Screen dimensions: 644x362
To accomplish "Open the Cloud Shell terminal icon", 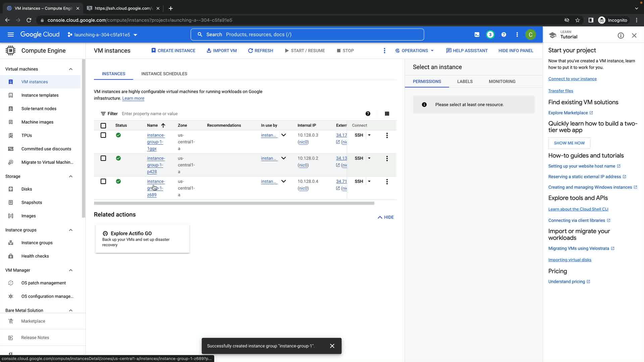I will point(477,35).
